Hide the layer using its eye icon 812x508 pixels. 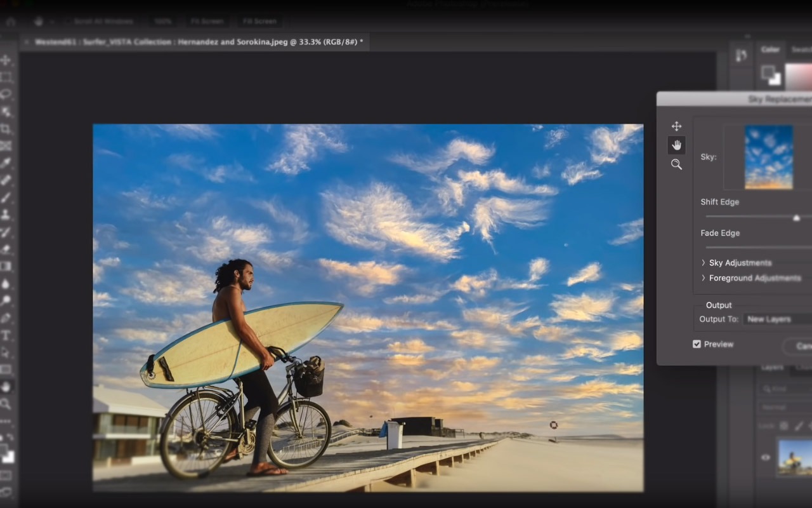766,457
